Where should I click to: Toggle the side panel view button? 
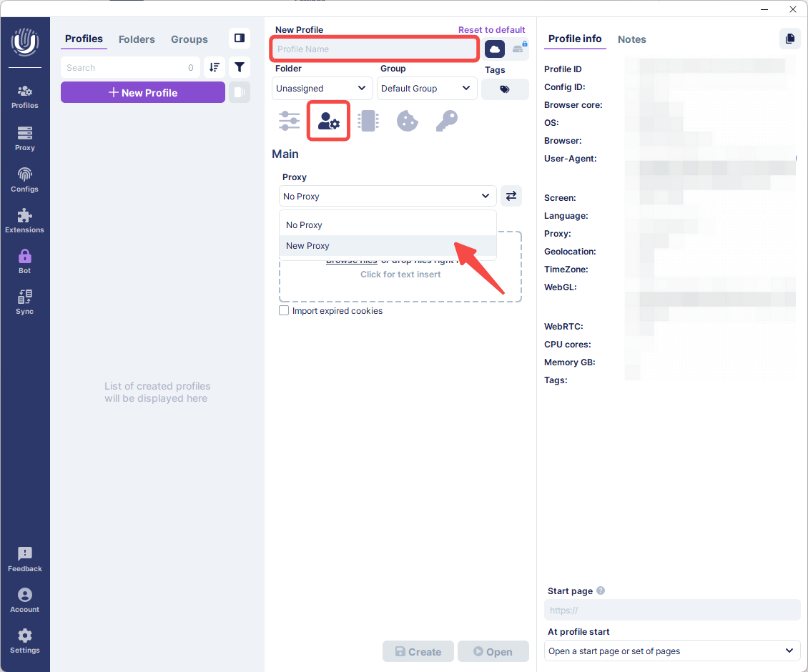tap(240, 39)
